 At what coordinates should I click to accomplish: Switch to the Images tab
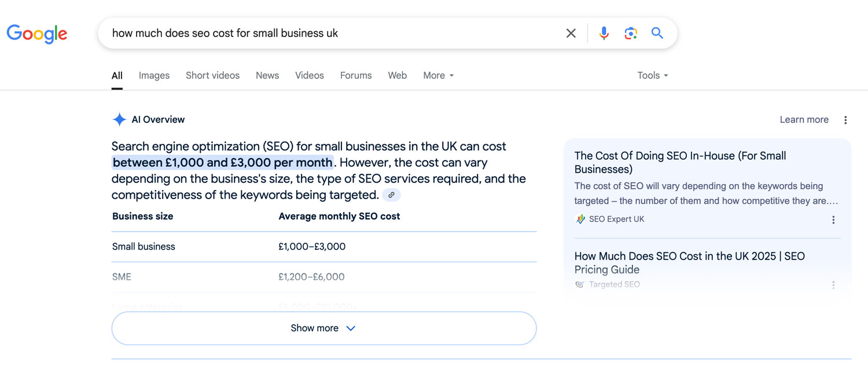pyautogui.click(x=154, y=75)
